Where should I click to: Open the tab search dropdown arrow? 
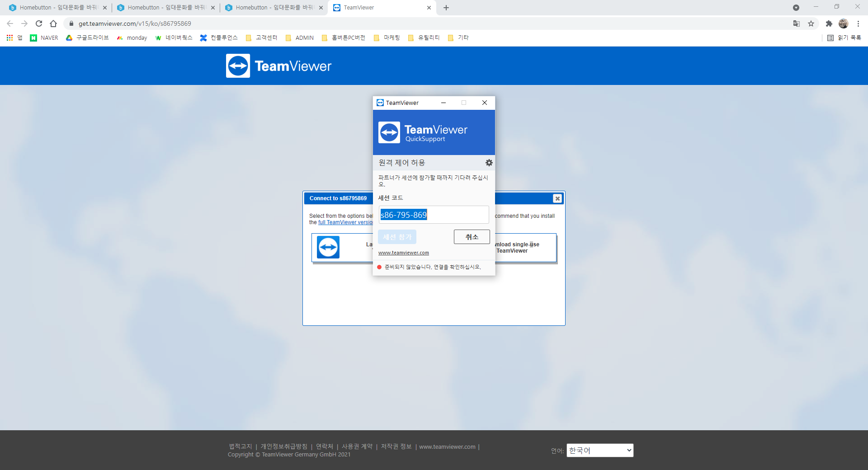pyautogui.click(x=796, y=8)
